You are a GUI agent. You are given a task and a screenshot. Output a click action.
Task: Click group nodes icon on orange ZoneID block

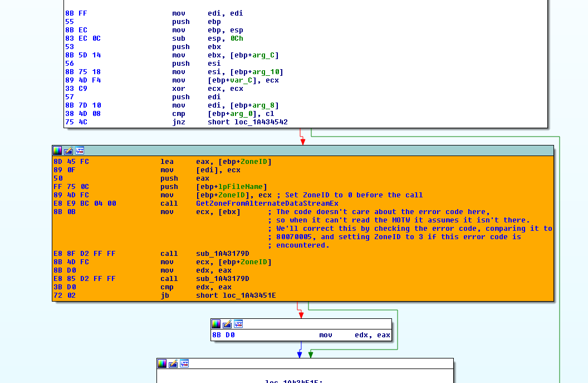pos(80,151)
